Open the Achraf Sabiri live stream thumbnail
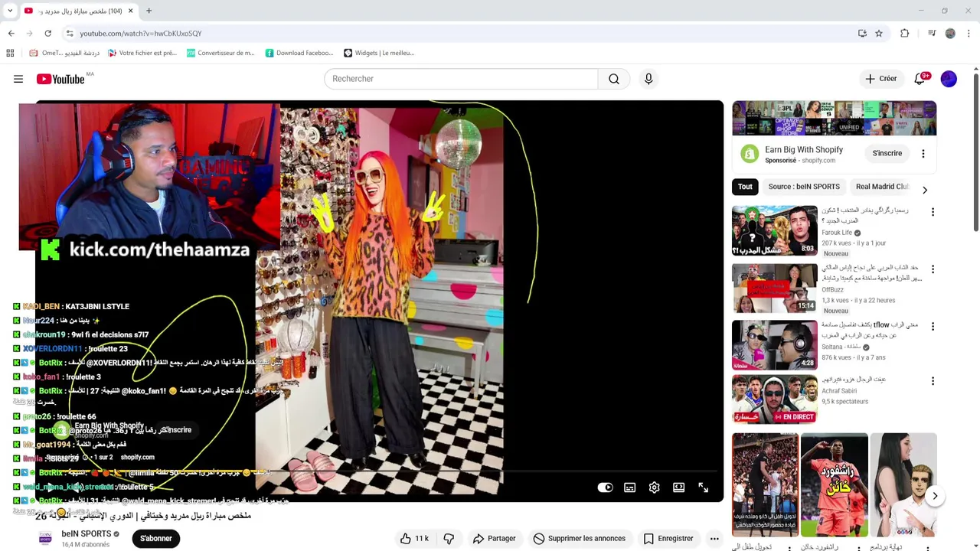This screenshot has height=551, width=980. 775,399
